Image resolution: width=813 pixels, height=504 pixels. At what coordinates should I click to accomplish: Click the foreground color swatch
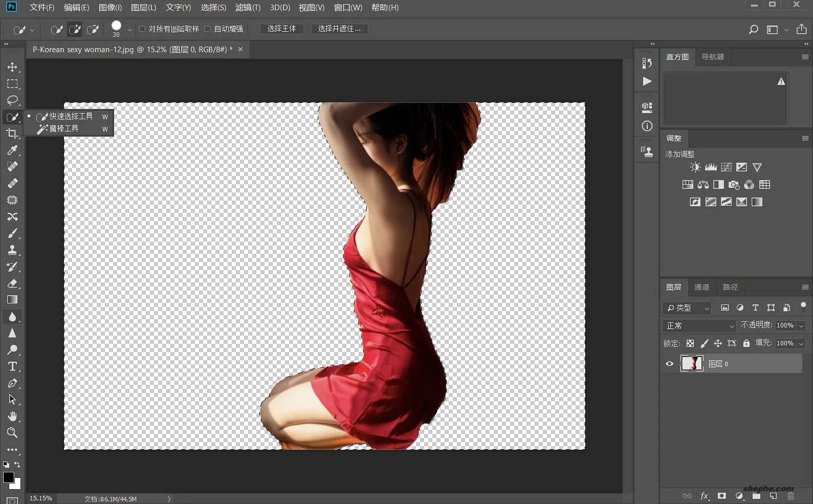tap(8, 477)
